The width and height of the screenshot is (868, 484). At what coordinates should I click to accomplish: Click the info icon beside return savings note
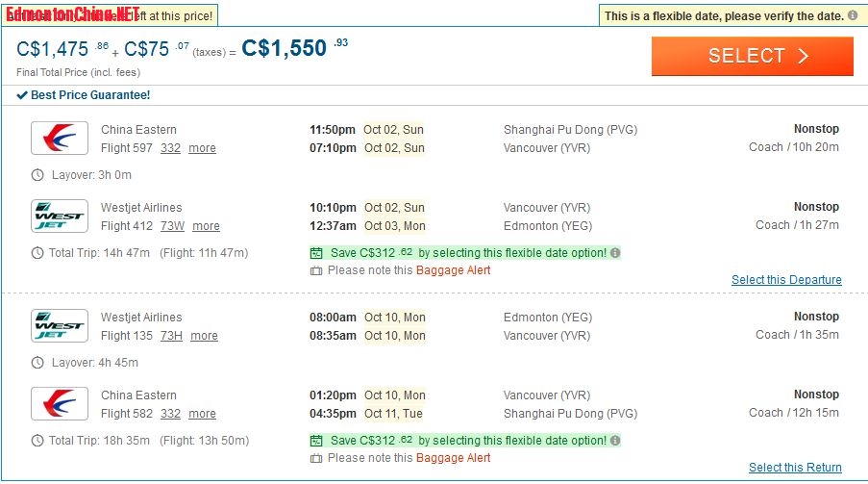615,440
